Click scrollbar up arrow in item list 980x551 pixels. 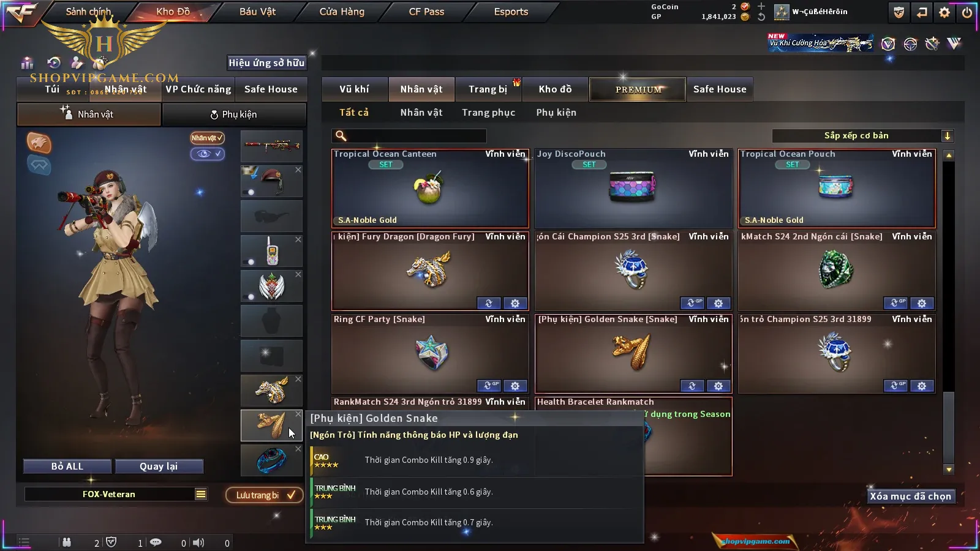[x=949, y=156]
